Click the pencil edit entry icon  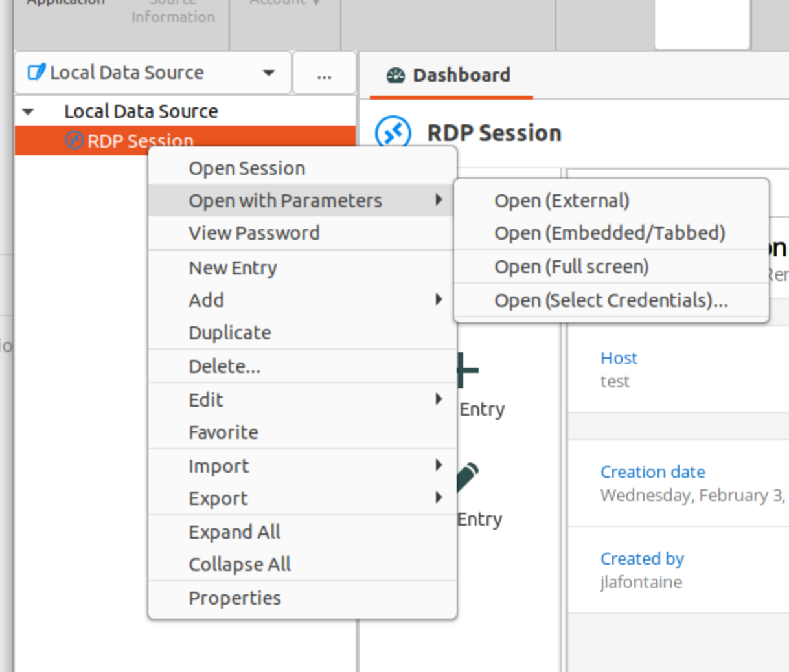[468, 477]
